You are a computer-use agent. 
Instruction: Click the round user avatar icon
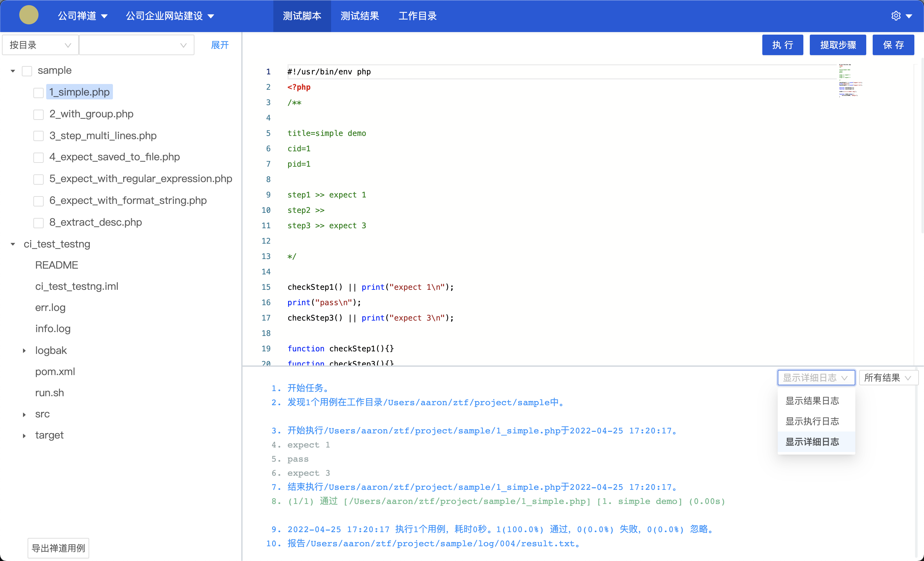pyautogui.click(x=29, y=15)
